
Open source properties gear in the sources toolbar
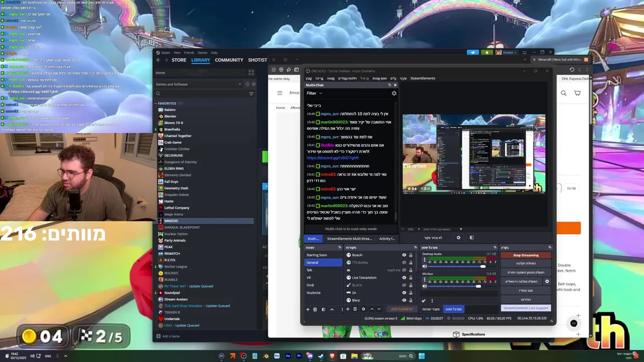pyautogui.click(x=363, y=309)
